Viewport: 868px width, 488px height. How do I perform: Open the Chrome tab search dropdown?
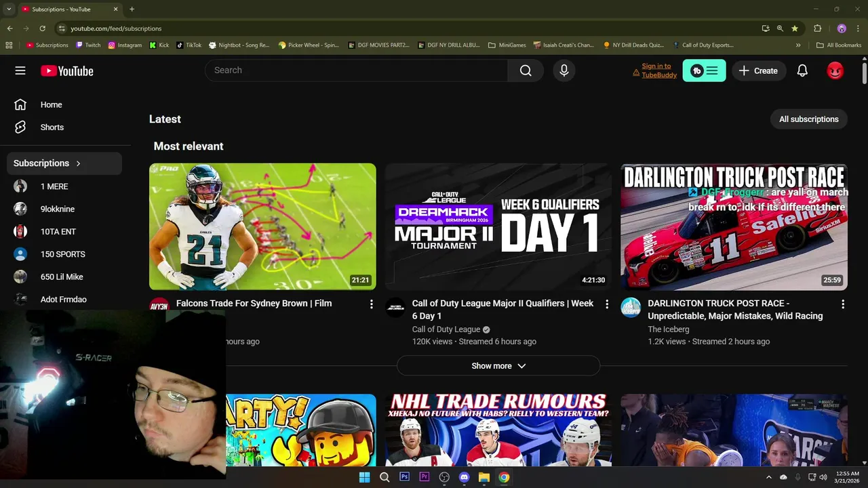[x=9, y=9]
